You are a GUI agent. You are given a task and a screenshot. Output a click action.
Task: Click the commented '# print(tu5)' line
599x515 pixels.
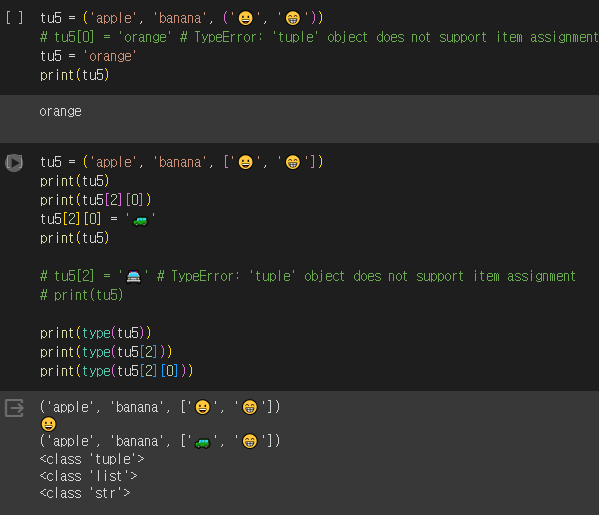81,295
